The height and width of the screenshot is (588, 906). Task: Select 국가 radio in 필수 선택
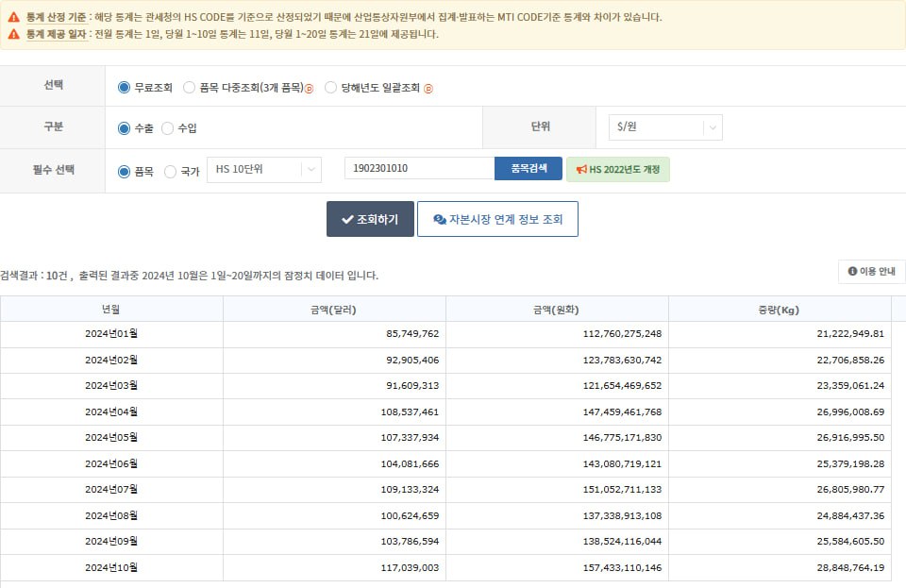tap(171, 172)
